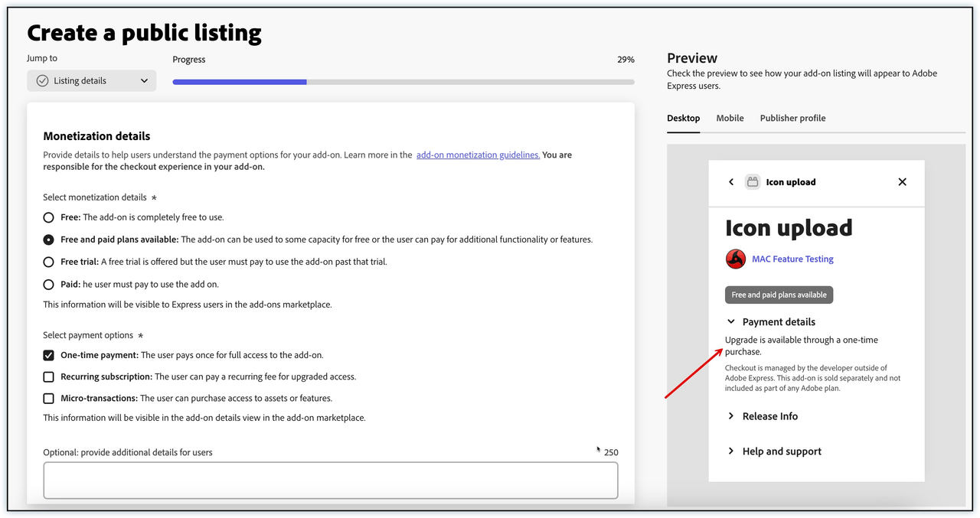Screen dimensions: 980x518
Task: Click the add-on icon next to Icon upload title
Action: (x=753, y=182)
